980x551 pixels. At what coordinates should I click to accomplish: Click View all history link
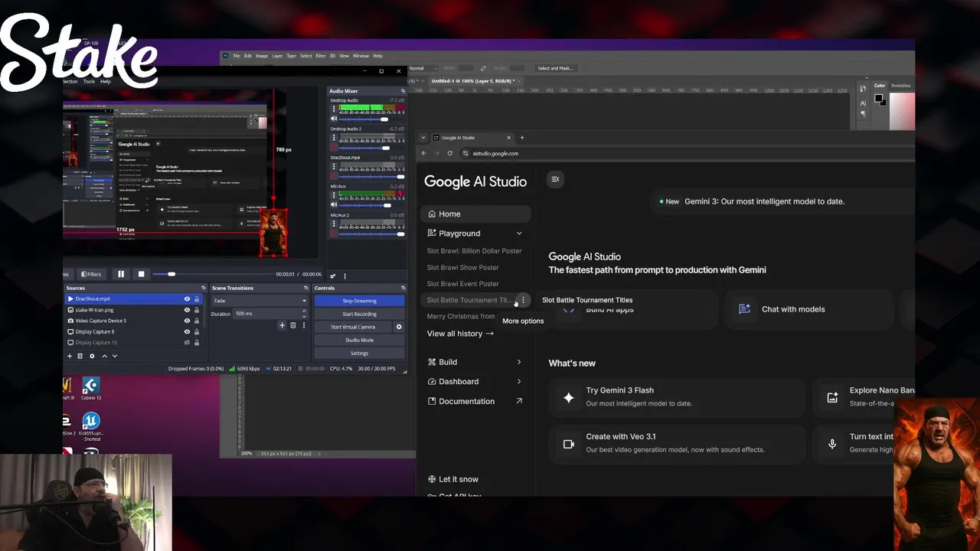460,334
